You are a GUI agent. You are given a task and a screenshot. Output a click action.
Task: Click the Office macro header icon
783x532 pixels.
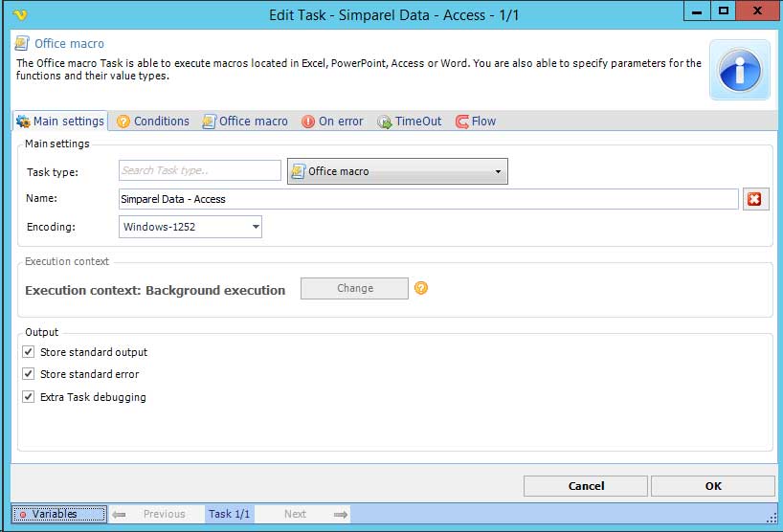point(22,44)
